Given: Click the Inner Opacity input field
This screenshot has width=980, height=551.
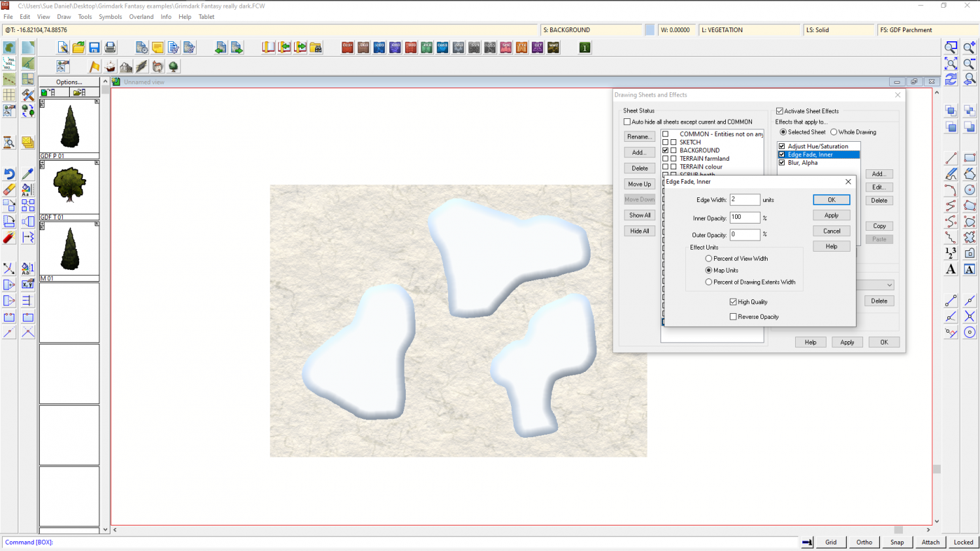Looking at the screenshot, I should pos(745,218).
